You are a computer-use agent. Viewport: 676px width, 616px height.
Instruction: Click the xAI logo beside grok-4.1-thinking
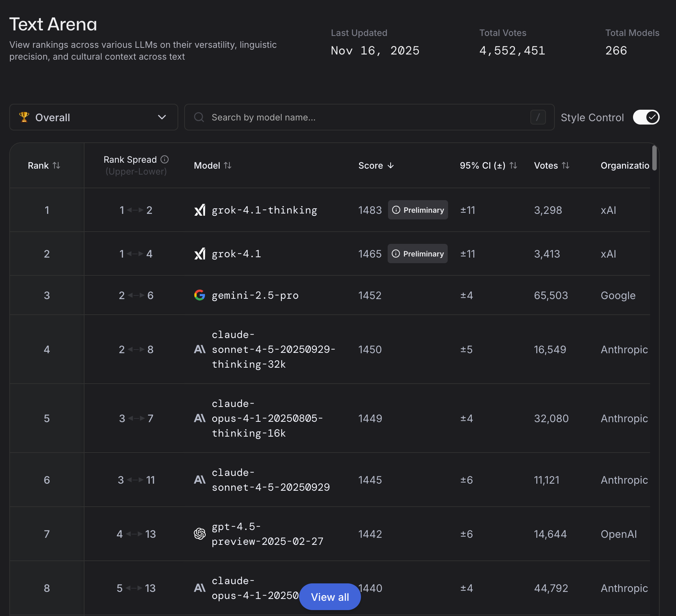click(200, 210)
